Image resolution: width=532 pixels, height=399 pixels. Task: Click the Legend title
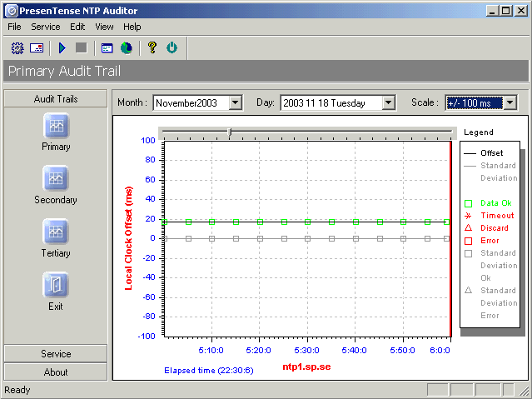pyautogui.click(x=479, y=132)
